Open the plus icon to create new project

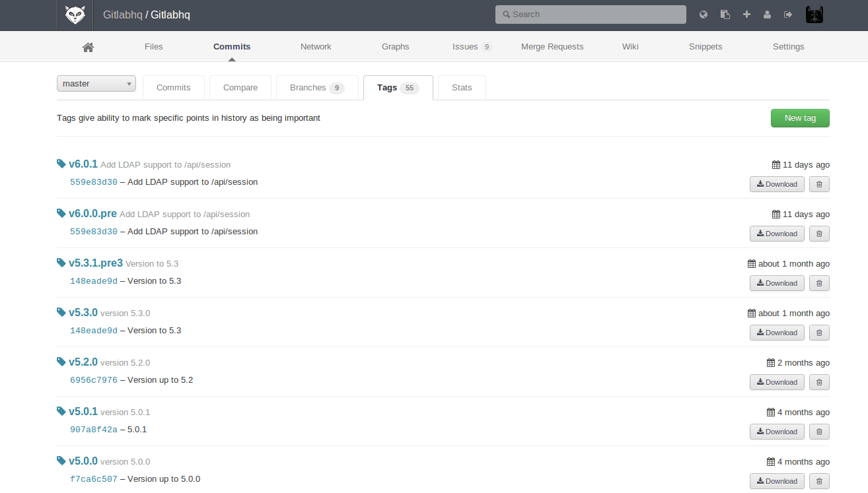click(x=746, y=14)
